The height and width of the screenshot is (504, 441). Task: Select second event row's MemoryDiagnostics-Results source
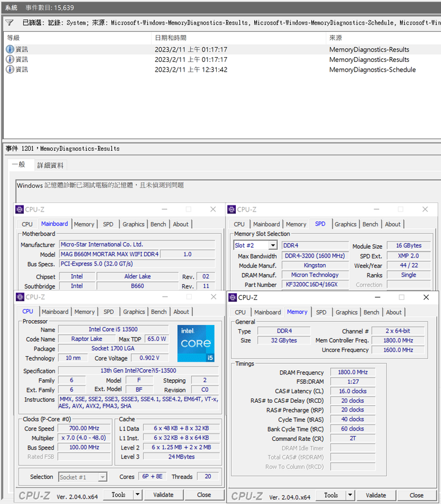369,59
